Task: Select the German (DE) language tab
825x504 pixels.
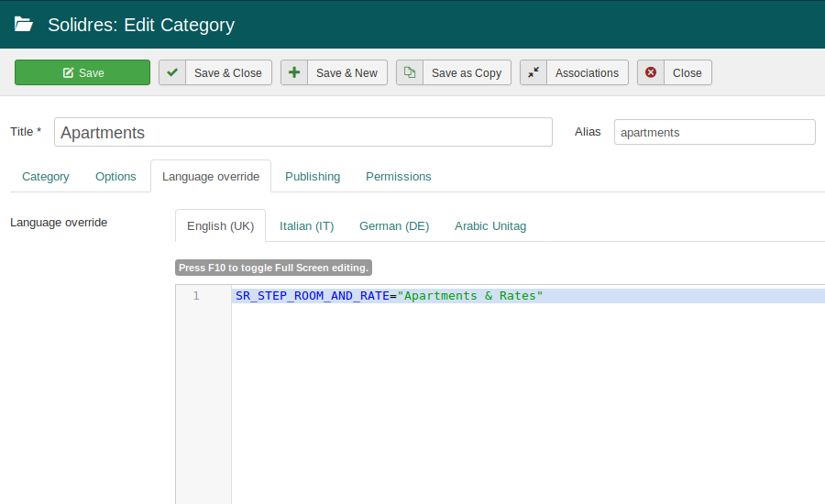Action: (394, 225)
